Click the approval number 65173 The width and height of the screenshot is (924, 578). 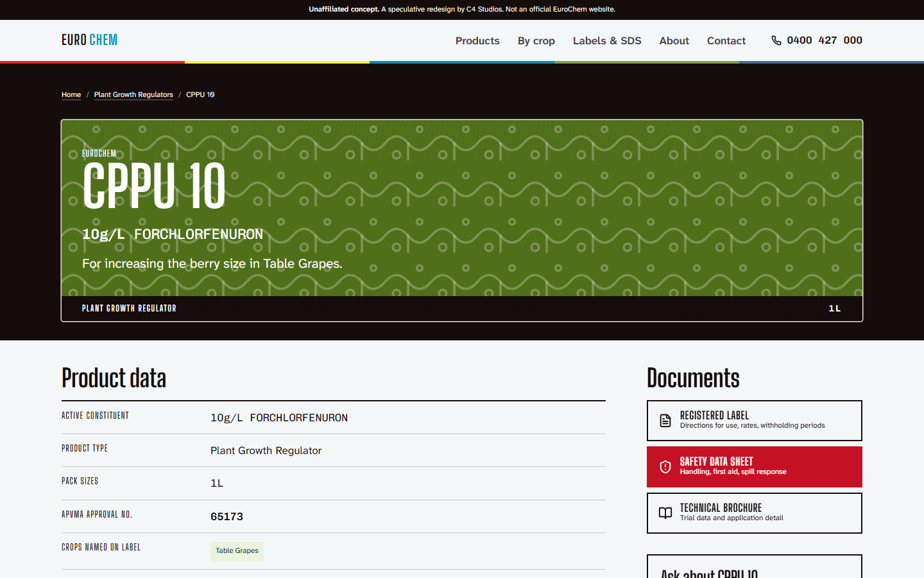pyautogui.click(x=227, y=516)
